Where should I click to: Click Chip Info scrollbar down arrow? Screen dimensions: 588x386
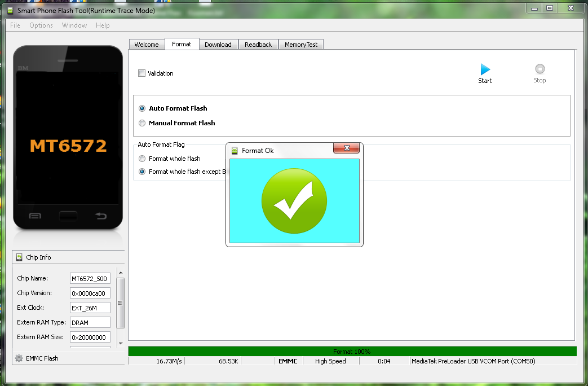pyautogui.click(x=121, y=343)
